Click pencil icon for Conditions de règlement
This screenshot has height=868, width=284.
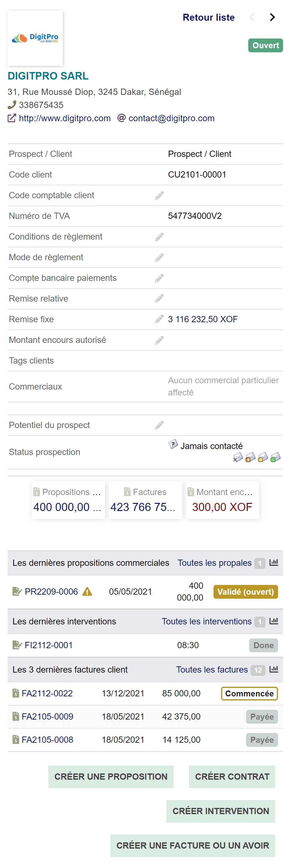pyautogui.click(x=159, y=236)
